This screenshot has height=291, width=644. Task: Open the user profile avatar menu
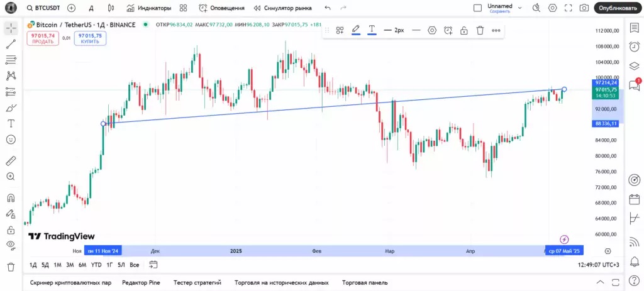coord(11,8)
